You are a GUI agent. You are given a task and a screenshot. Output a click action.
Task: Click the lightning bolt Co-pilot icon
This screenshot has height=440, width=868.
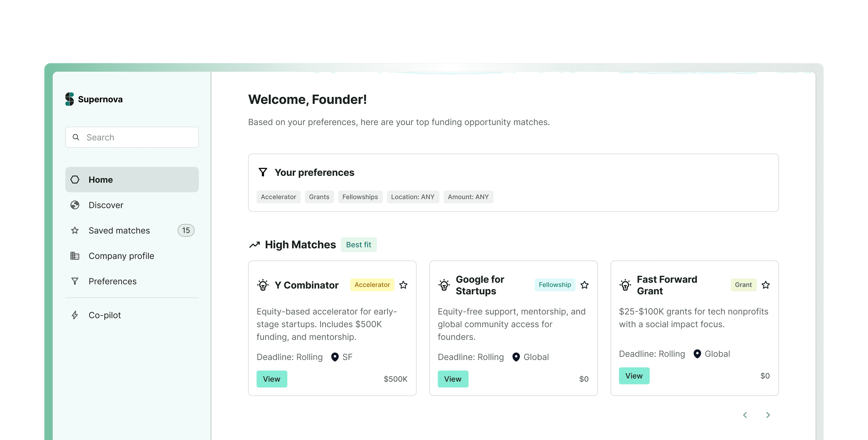click(75, 315)
